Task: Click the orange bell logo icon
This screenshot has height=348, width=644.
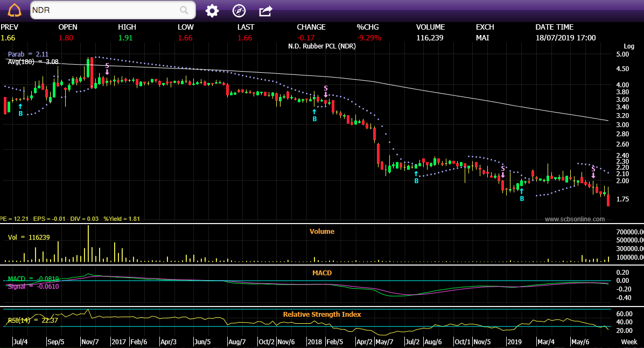Action: [x=15, y=10]
